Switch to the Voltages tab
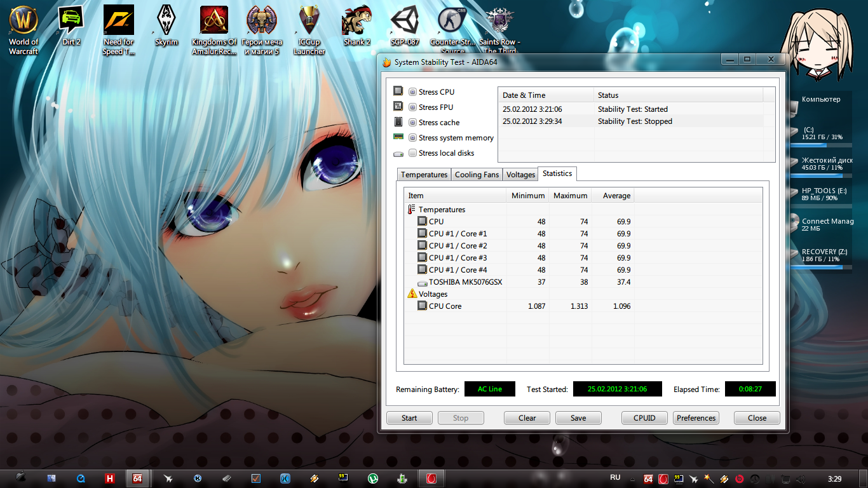868x488 pixels. [x=520, y=175]
